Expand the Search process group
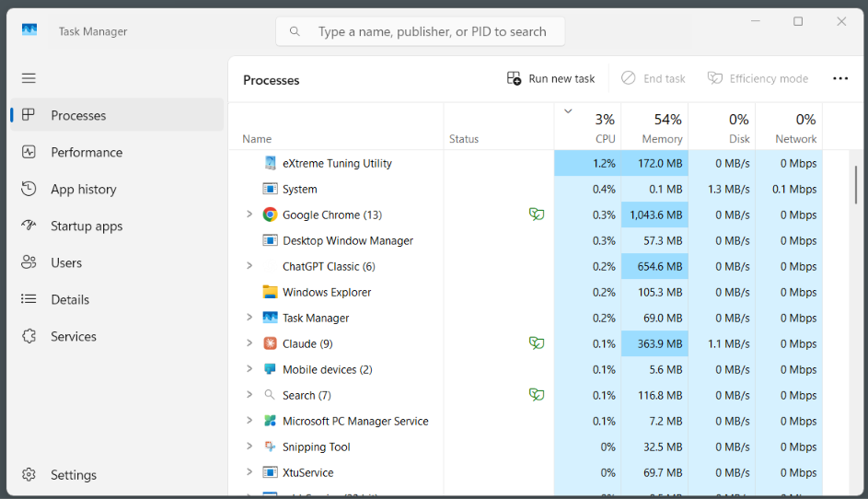This screenshot has height=499, width=868. coord(249,394)
